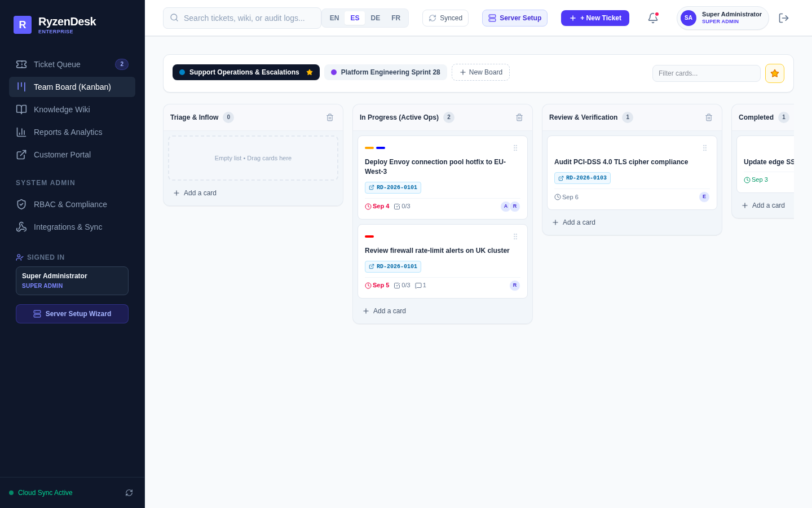Click the R assignee avatar on Review firewall card
This screenshot has height=508, width=812.
pyautogui.click(x=515, y=286)
